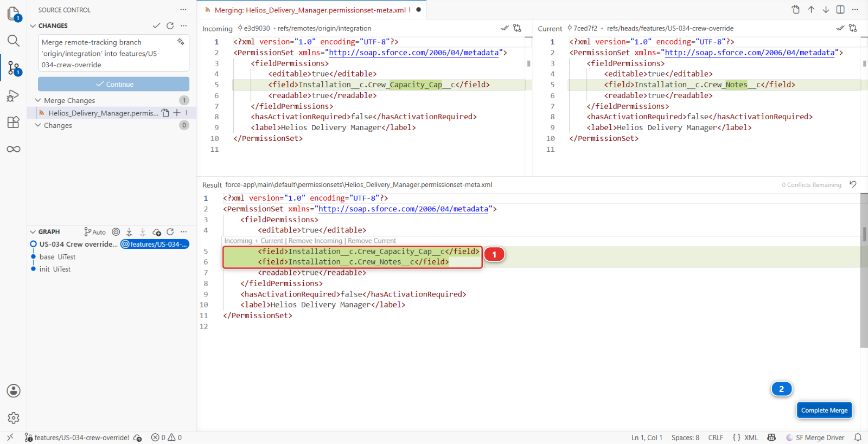
Task: Select the Helios_Delivery_Manager.permis... file under Merge Changes
Action: coord(103,113)
